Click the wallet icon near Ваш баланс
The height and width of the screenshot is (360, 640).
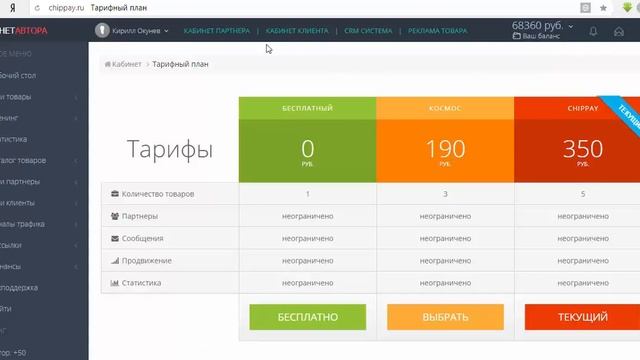516,36
